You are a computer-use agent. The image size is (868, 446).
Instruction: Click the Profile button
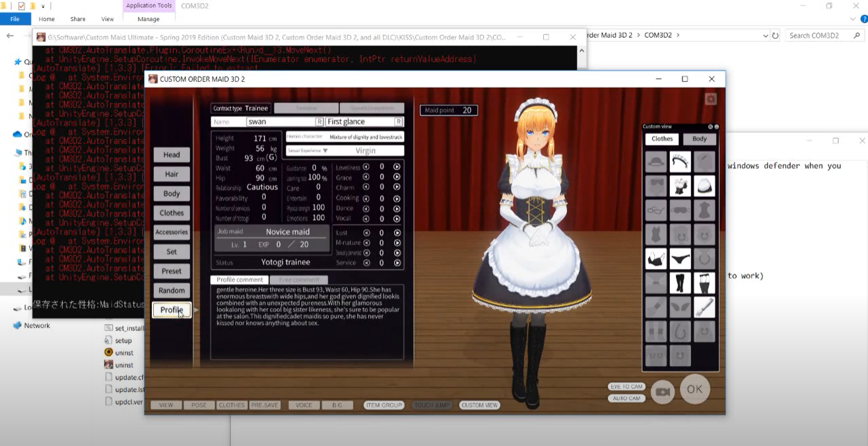172,310
